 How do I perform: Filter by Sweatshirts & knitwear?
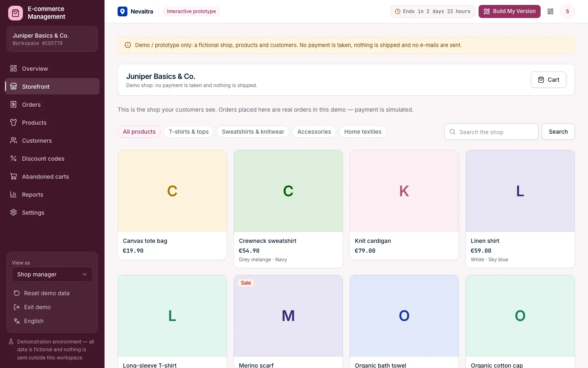click(253, 132)
